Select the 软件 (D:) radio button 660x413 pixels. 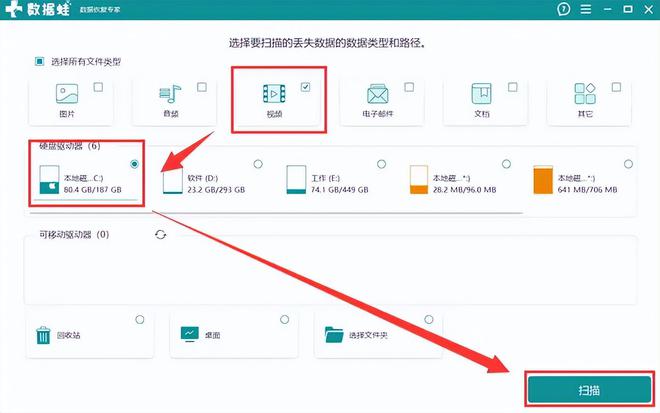point(258,164)
